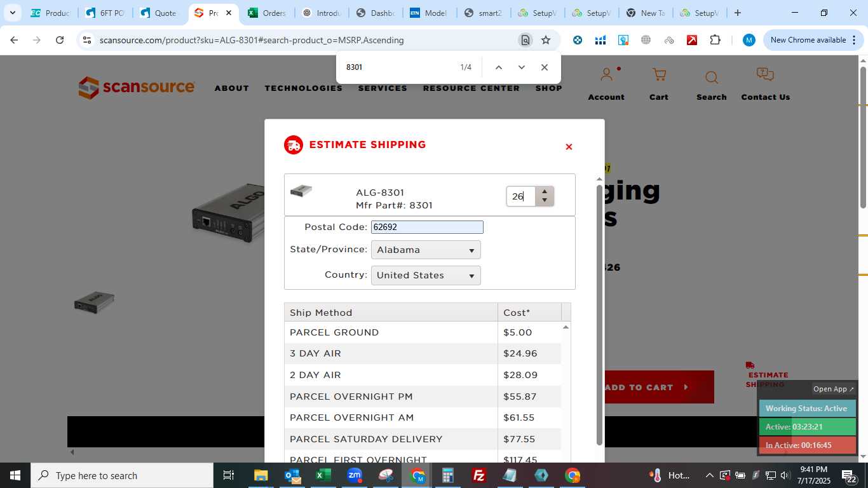This screenshot has height=488, width=868.
Task: Go to previous find-in-page match
Action: [499, 67]
